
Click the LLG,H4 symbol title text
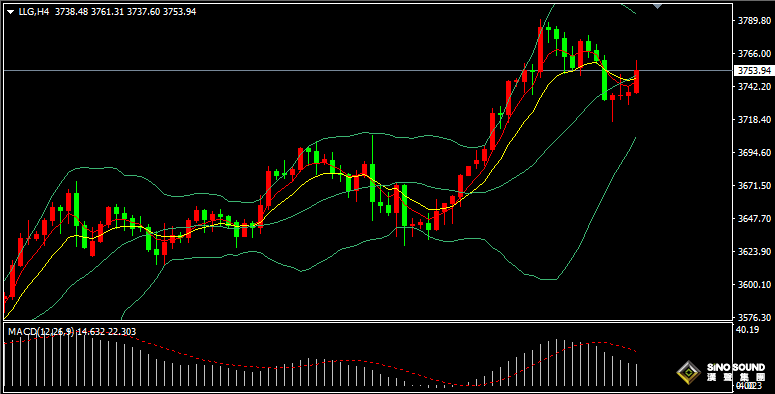pos(34,11)
